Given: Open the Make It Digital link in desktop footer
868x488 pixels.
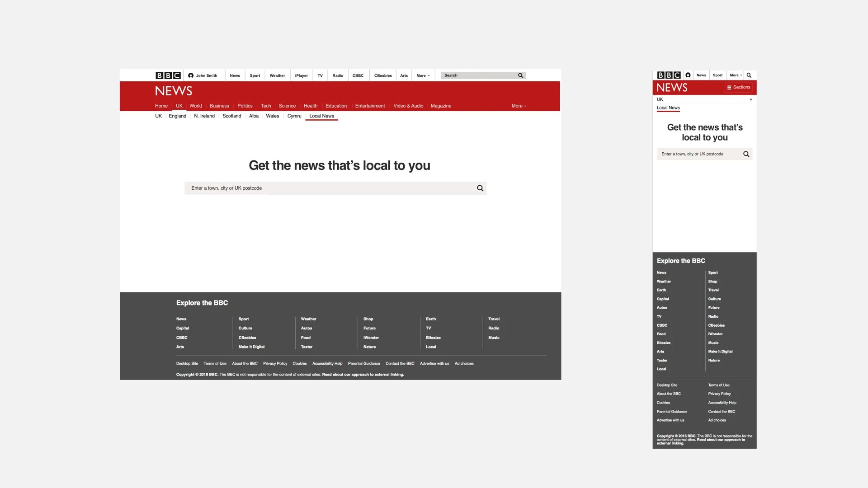Looking at the screenshot, I should (251, 347).
